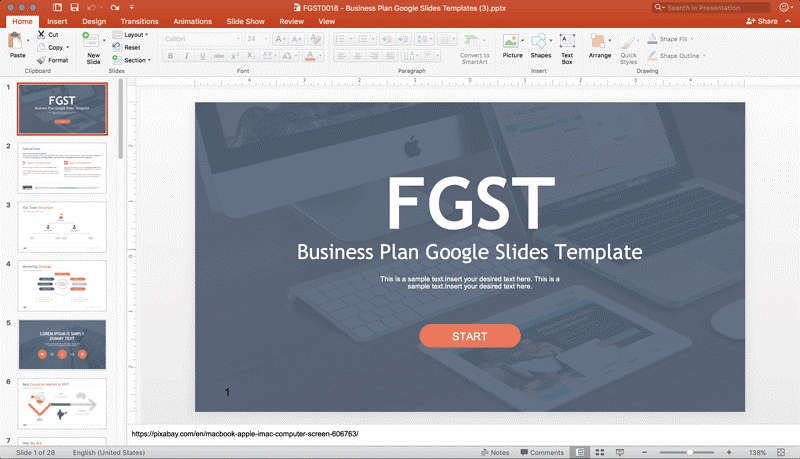The image size is (800, 459).
Task: Click the Shape Fill bucket icon
Action: coord(652,39)
